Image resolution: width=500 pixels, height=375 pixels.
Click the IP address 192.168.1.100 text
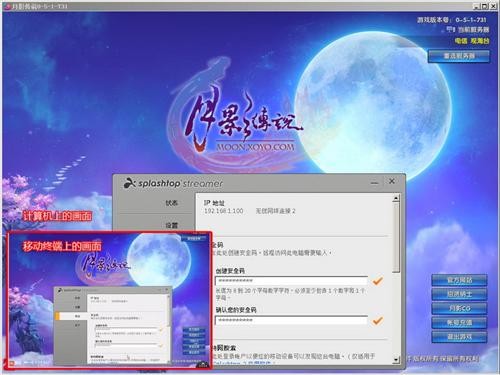click(x=224, y=211)
